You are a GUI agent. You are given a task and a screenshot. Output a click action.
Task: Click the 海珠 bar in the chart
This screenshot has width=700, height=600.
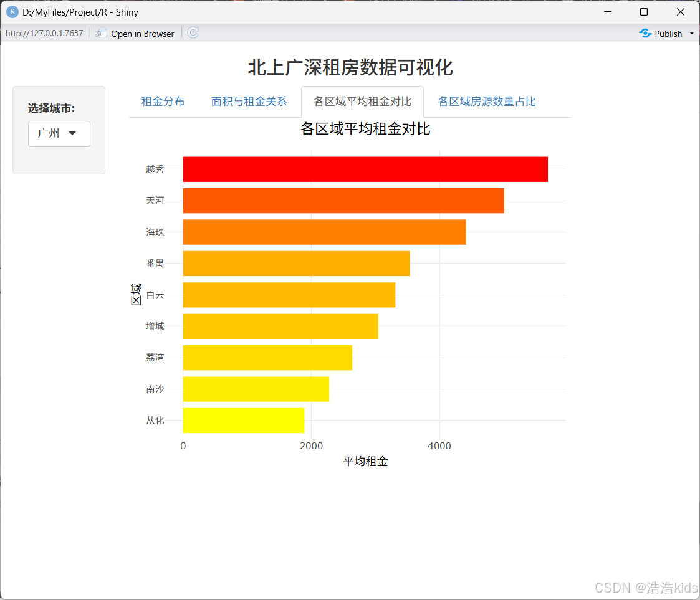325,232
